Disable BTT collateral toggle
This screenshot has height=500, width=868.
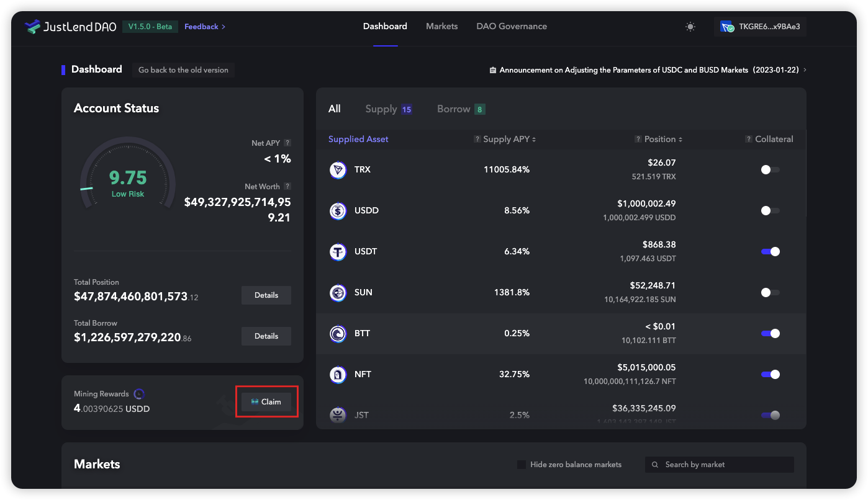tap(771, 333)
